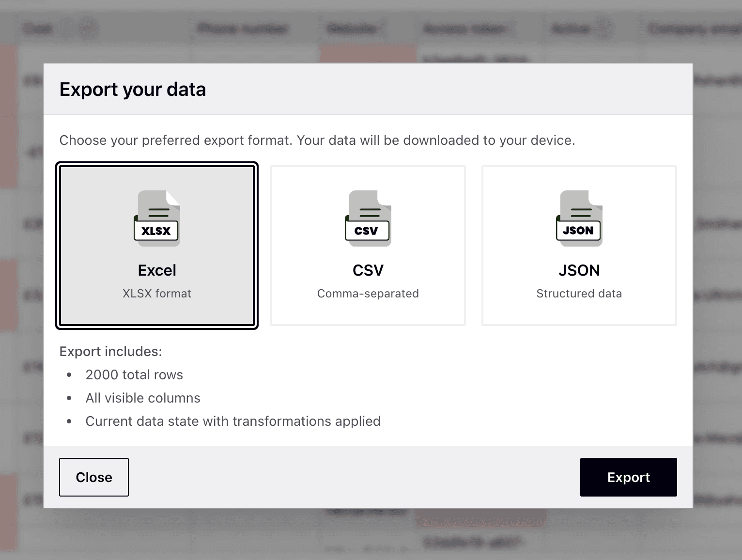Select the JSON structured data export format
Viewport: 742px width, 560px height.
[579, 245]
